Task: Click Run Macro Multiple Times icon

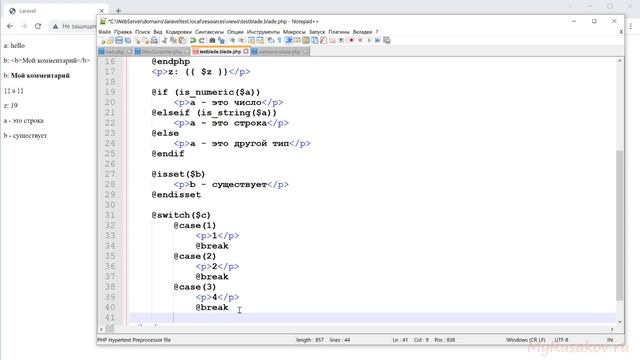Action: pos(378,40)
